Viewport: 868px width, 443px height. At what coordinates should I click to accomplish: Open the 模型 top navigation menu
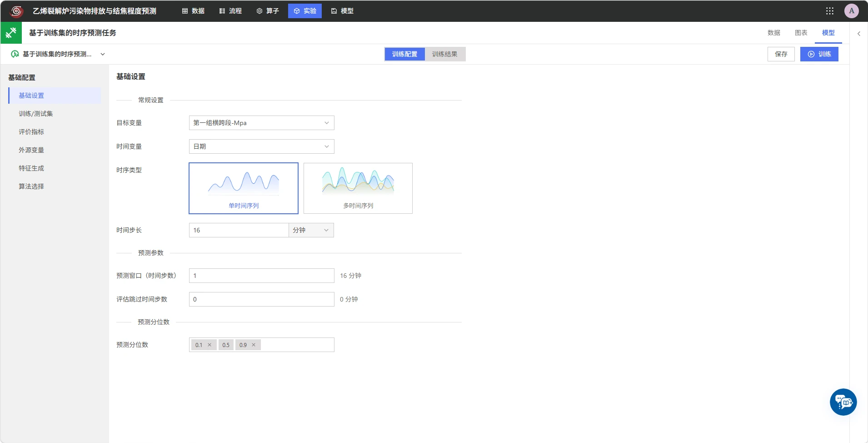click(342, 11)
